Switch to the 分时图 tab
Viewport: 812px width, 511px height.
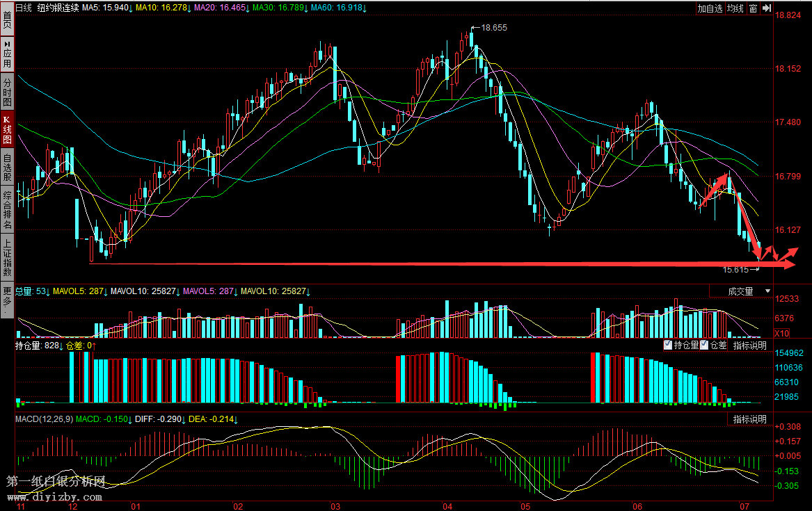7,92
